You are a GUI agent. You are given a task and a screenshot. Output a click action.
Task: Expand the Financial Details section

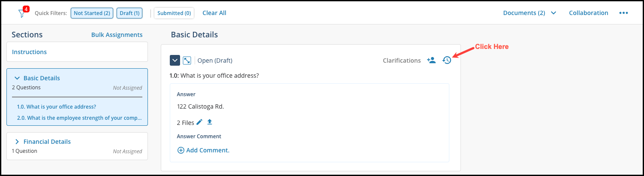click(17, 142)
